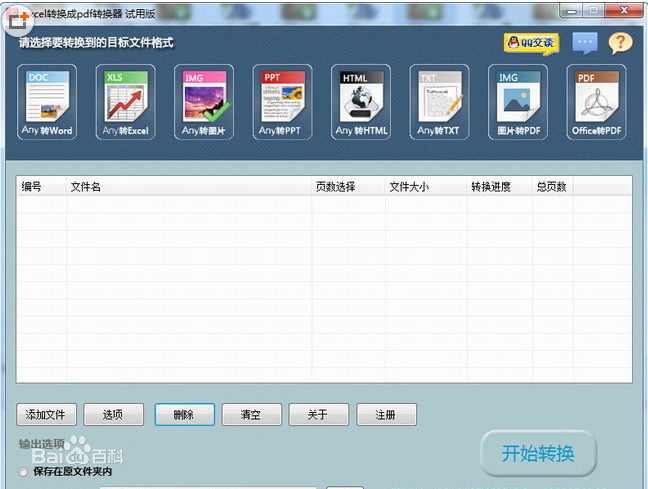Pick the Any转PPT conversion format
The width and height of the screenshot is (648, 489).
(281, 102)
